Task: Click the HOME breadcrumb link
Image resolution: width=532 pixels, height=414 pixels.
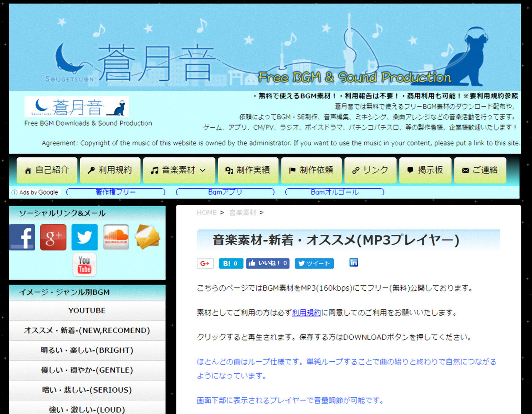Action: tap(207, 213)
